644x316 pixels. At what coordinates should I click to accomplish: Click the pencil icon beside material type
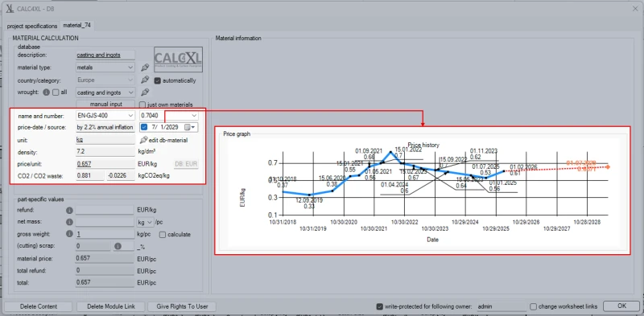(144, 68)
